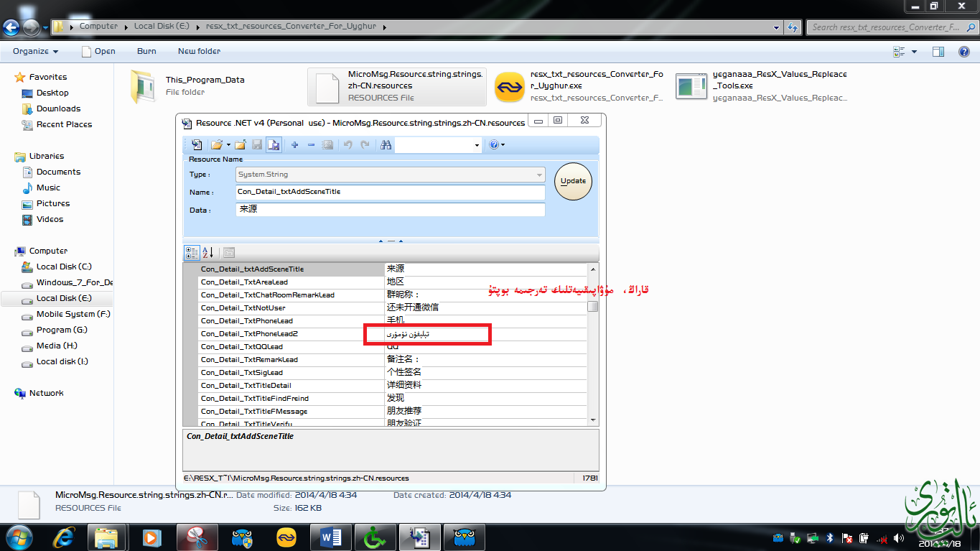980x551 pixels.
Task: Expand the view options dropdown arrow
Action: pyautogui.click(x=914, y=52)
